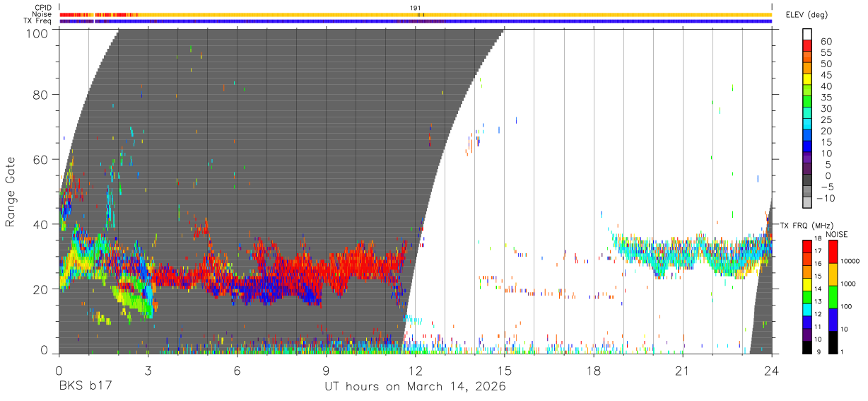This screenshot has width=868, height=401.
Task: Click the 13 tick on TX FRQ legend
Action: click(x=819, y=302)
